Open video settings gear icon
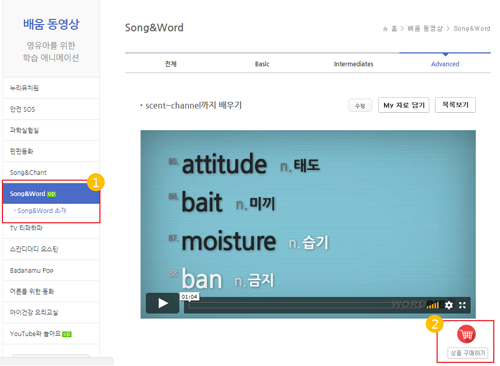The image size is (500, 366). coord(449,305)
